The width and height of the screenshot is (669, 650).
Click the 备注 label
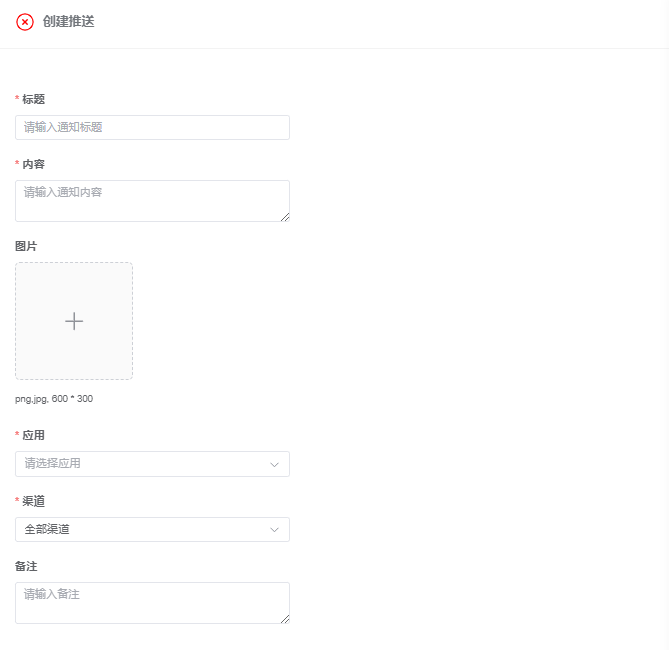26,566
